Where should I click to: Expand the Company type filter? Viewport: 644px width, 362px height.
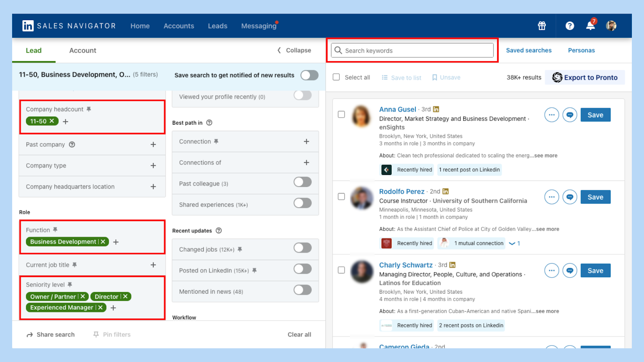point(153,166)
